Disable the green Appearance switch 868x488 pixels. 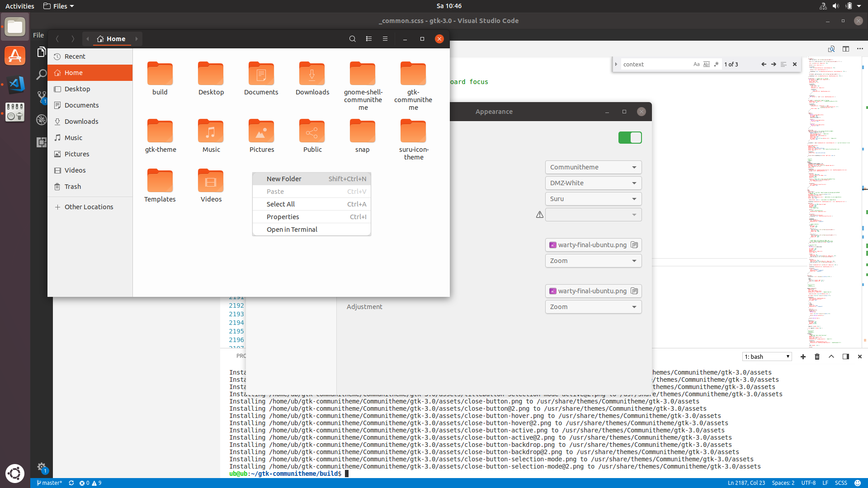tap(630, 137)
